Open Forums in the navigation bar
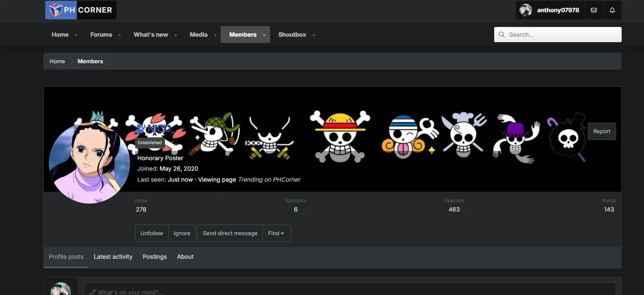Viewport: 644px width, 295px height. pos(101,35)
